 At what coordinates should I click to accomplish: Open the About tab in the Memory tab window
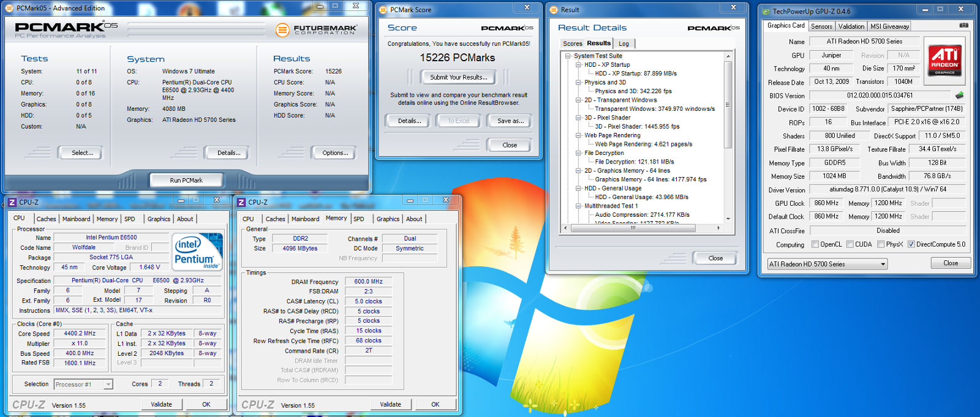tap(414, 219)
